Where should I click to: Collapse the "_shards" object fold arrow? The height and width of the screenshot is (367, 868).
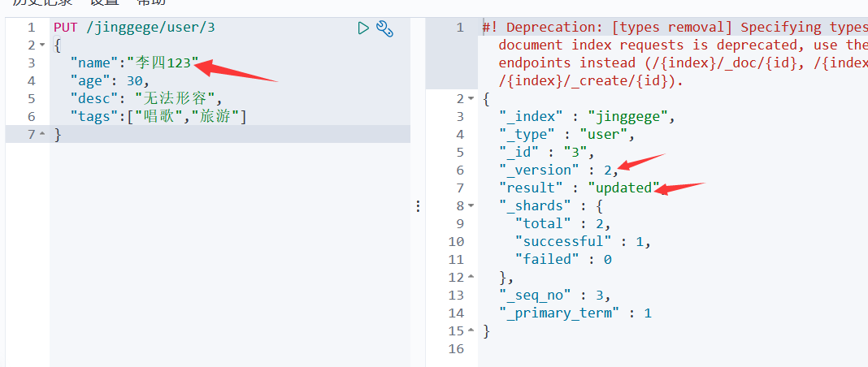tap(471, 206)
